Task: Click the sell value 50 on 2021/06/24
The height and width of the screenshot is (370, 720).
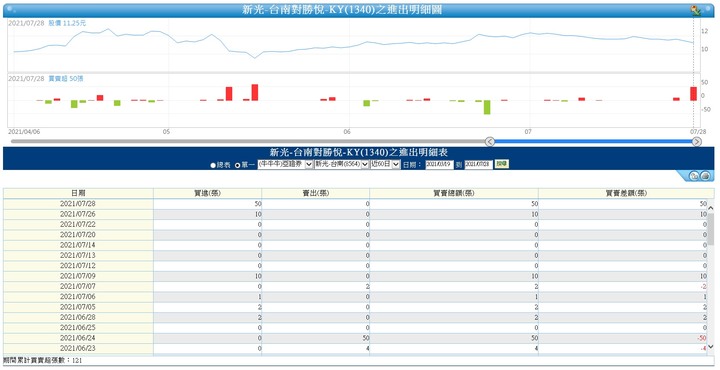Action: click(x=366, y=338)
